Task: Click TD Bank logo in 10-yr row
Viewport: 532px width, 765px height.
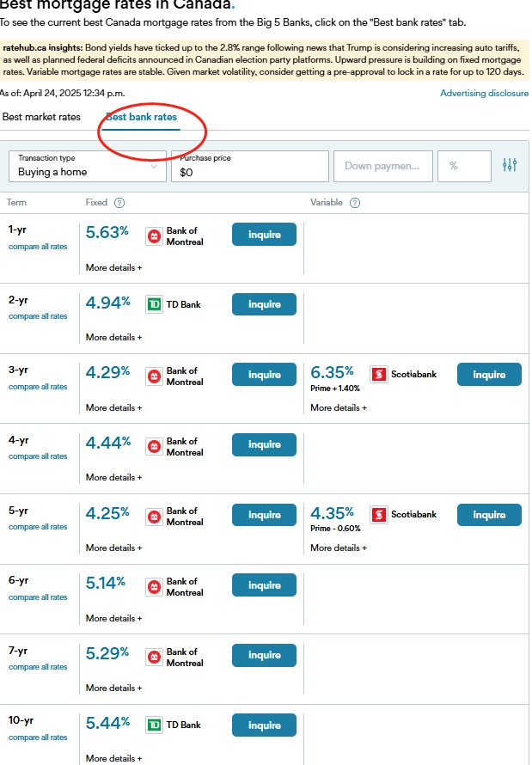Action: (154, 725)
